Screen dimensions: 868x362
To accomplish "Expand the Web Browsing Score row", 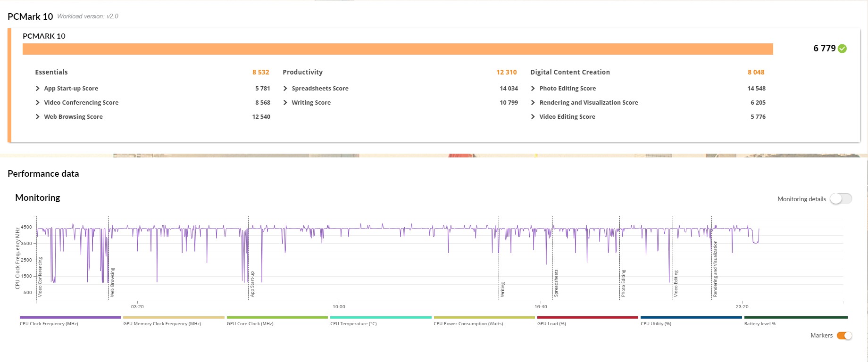I will pos(38,117).
